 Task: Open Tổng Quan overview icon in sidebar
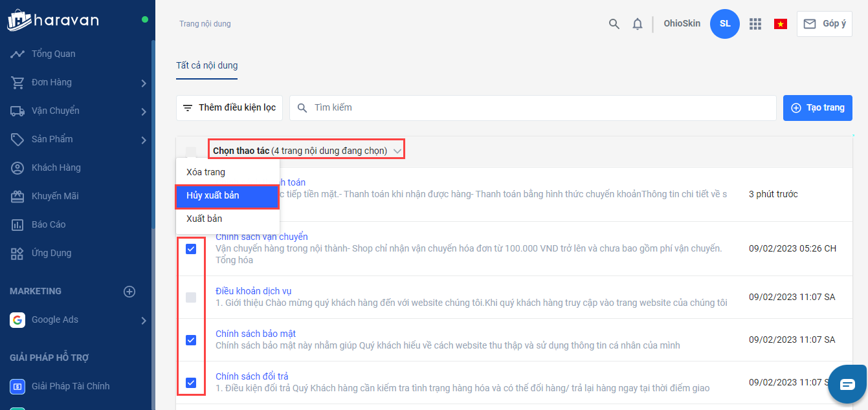(x=17, y=54)
